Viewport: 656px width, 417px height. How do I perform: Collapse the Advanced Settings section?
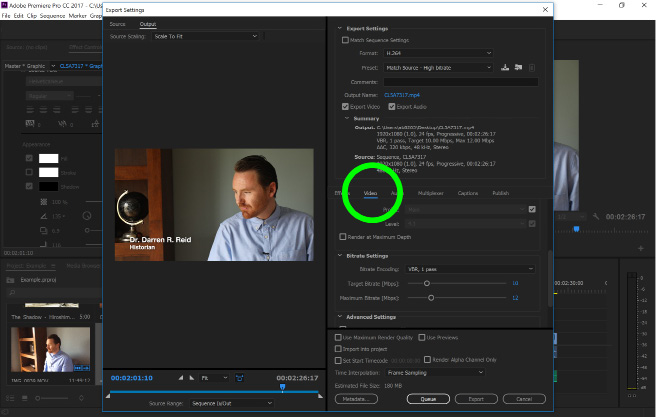(339, 317)
